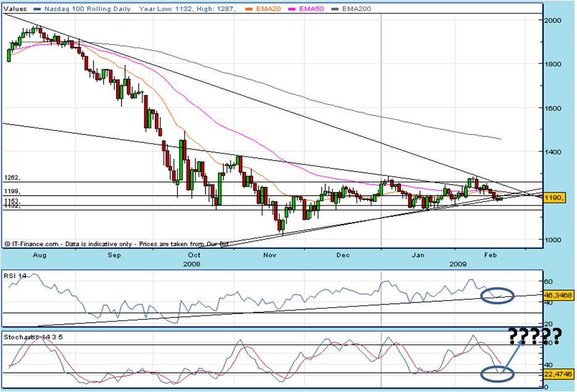Click the blue Nasdaq legend color marker
The width and height of the screenshot is (577, 392).
click(37, 9)
